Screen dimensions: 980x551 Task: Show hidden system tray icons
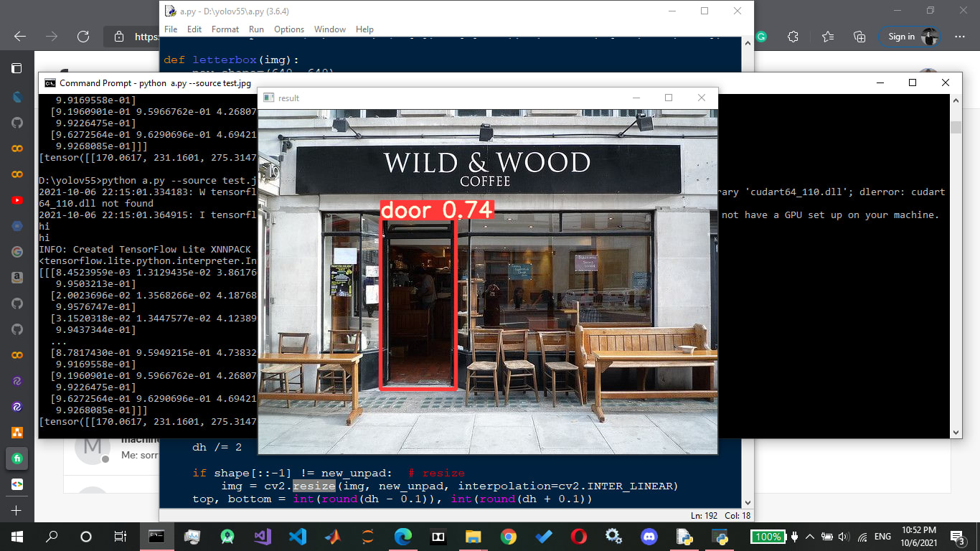click(x=810, y=536)
